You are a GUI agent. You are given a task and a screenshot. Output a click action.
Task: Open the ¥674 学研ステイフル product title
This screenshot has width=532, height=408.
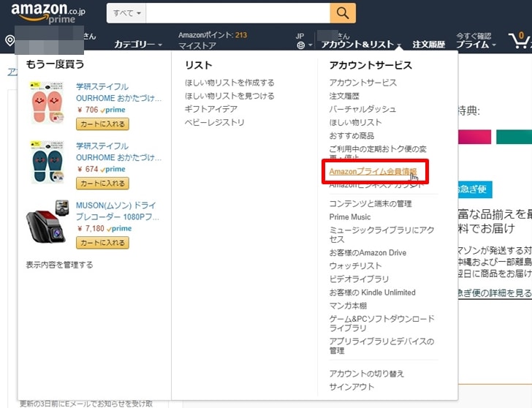click(x=118, y=152)
